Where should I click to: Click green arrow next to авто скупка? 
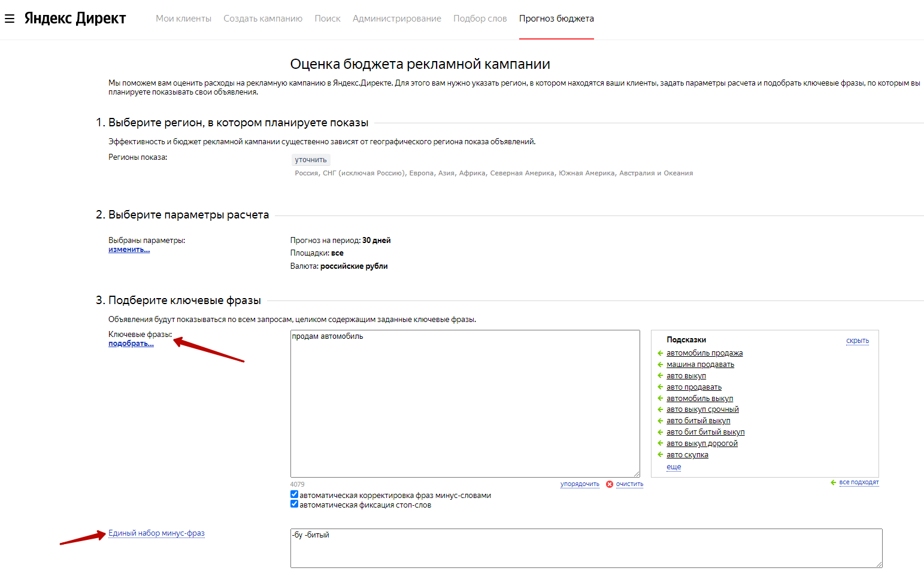[x=660, y=455]
